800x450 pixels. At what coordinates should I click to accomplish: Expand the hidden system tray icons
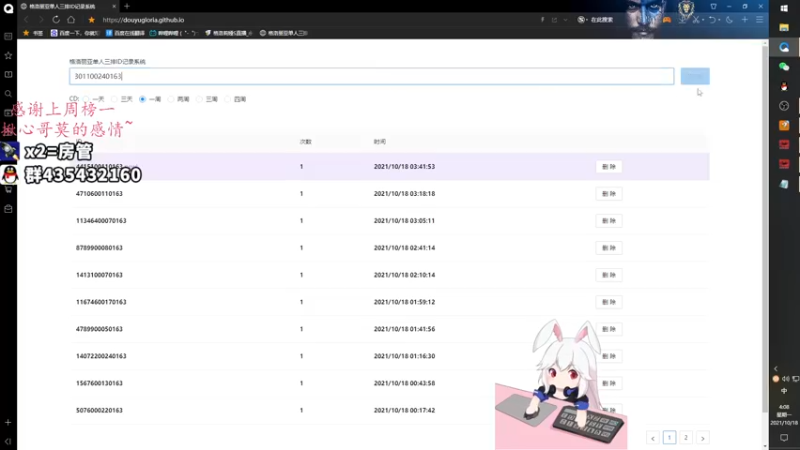point(776,368)
